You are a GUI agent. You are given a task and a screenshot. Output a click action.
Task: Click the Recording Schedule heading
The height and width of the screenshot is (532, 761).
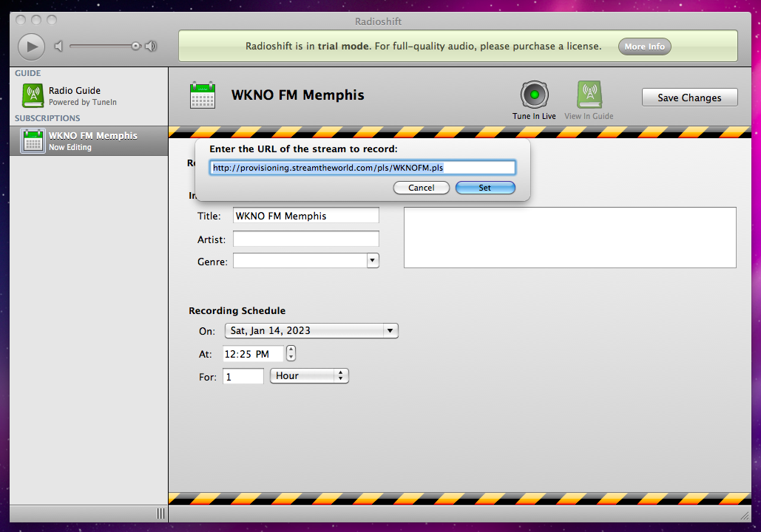click(x=237, y=311)
